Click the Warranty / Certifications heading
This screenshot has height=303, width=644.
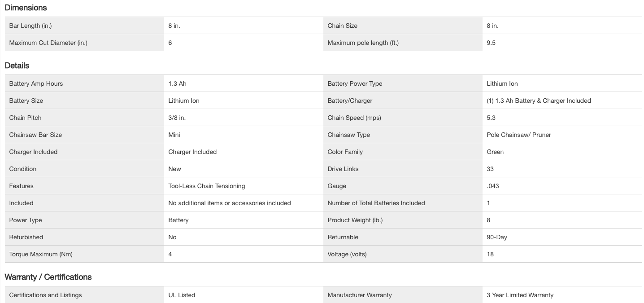tap(48, 277)
